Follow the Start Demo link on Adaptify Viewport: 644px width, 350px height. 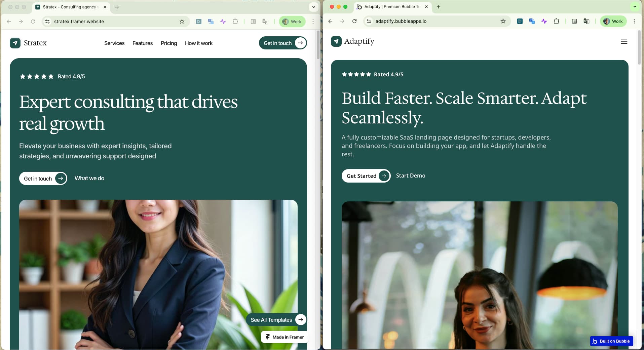[x=411, y=176]
